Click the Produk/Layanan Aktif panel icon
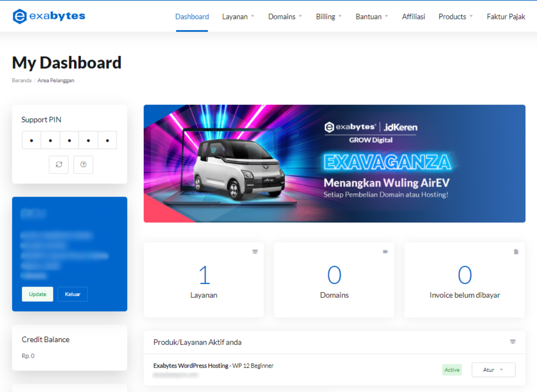537x392 pixels. [513, 342]
